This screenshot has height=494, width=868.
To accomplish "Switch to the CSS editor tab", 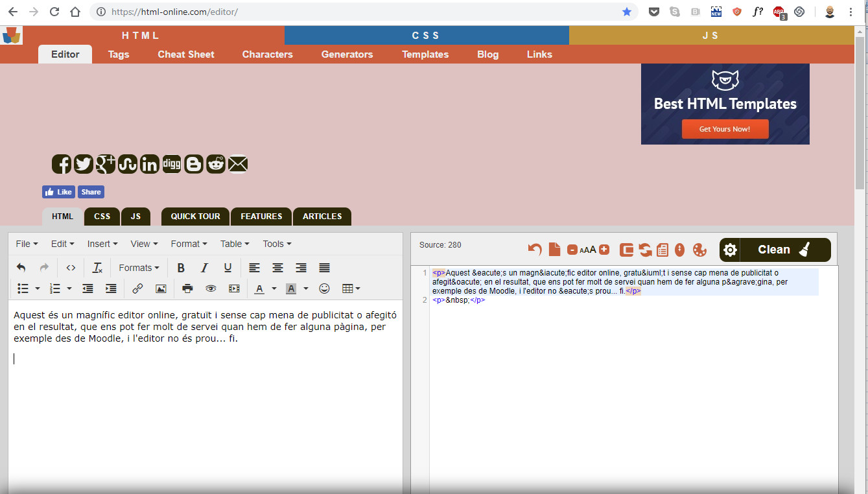I will (102, 216).
